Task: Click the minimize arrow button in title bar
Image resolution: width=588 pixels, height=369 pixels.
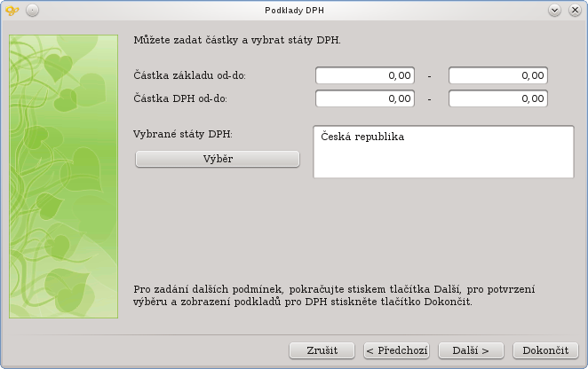Action: (554, 10)
